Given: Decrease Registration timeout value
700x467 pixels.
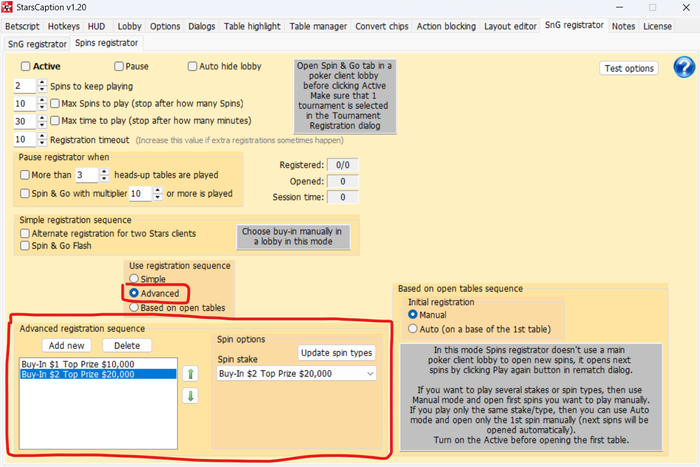Looking at the screenshot, I should tap(42, 143).
